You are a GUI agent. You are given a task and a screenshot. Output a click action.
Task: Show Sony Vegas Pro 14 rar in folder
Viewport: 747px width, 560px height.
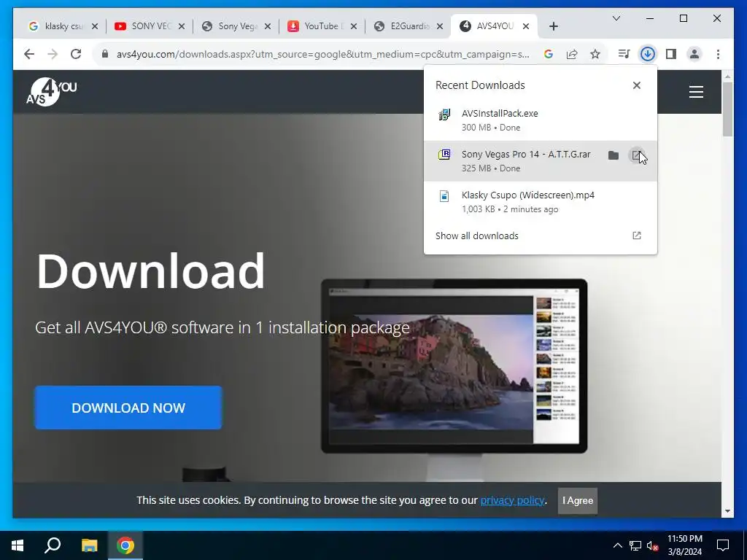tap(614, 155)
